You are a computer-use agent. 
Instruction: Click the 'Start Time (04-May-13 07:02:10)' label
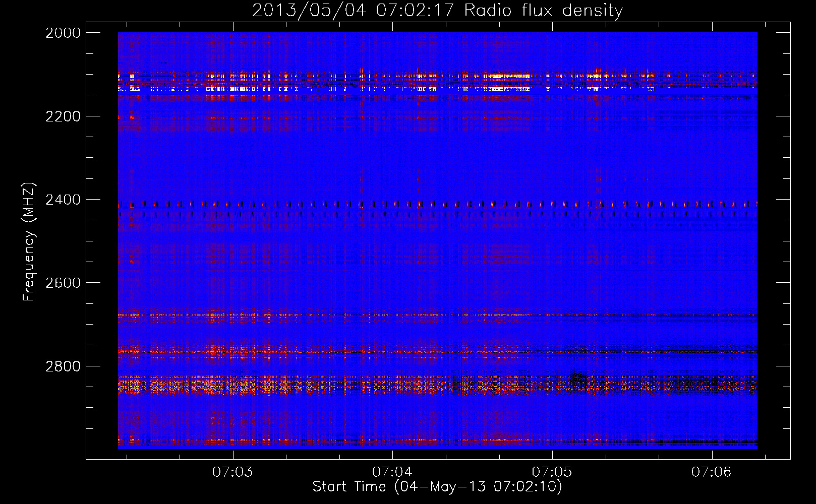point(437,487)
